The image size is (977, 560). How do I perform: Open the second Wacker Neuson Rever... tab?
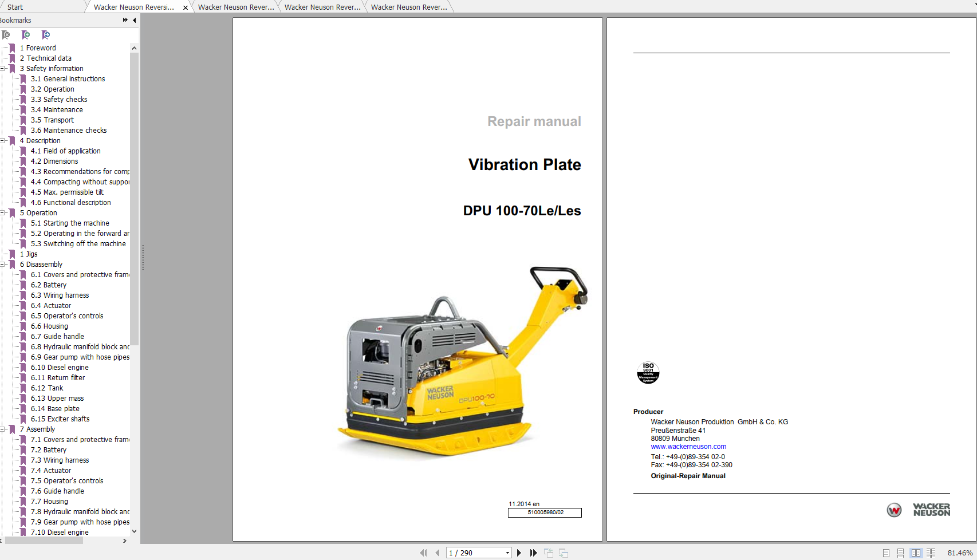[236, 7]
